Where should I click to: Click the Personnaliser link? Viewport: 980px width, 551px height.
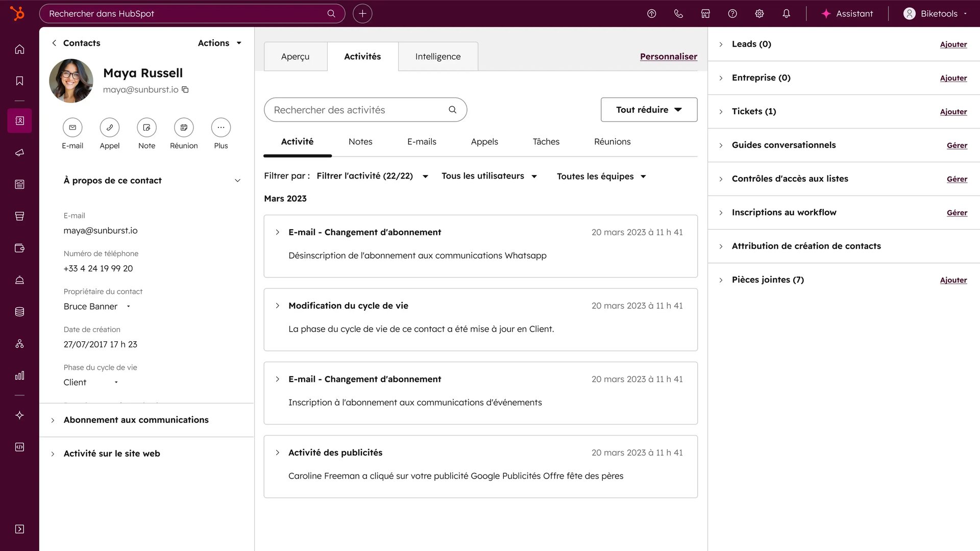pos(668,56)
